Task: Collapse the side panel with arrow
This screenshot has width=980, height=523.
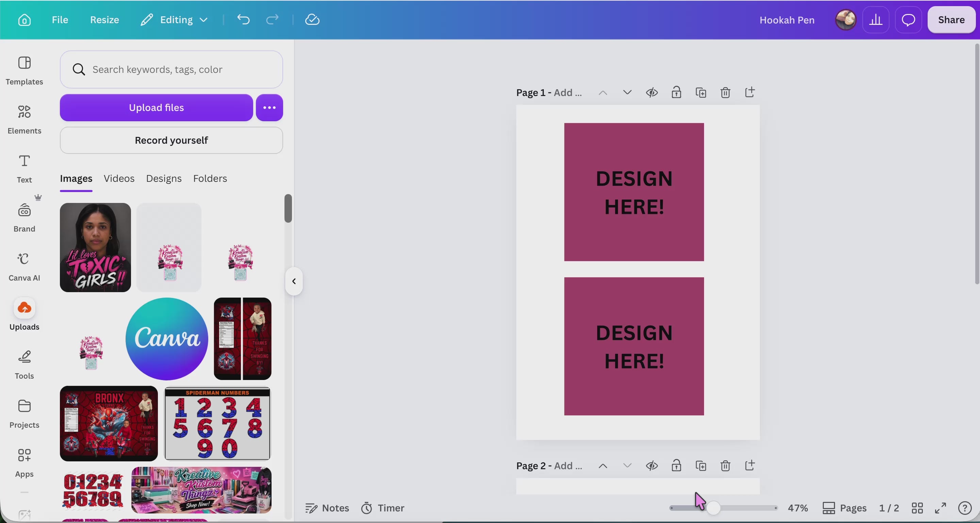Action: [x=294, y=281]
